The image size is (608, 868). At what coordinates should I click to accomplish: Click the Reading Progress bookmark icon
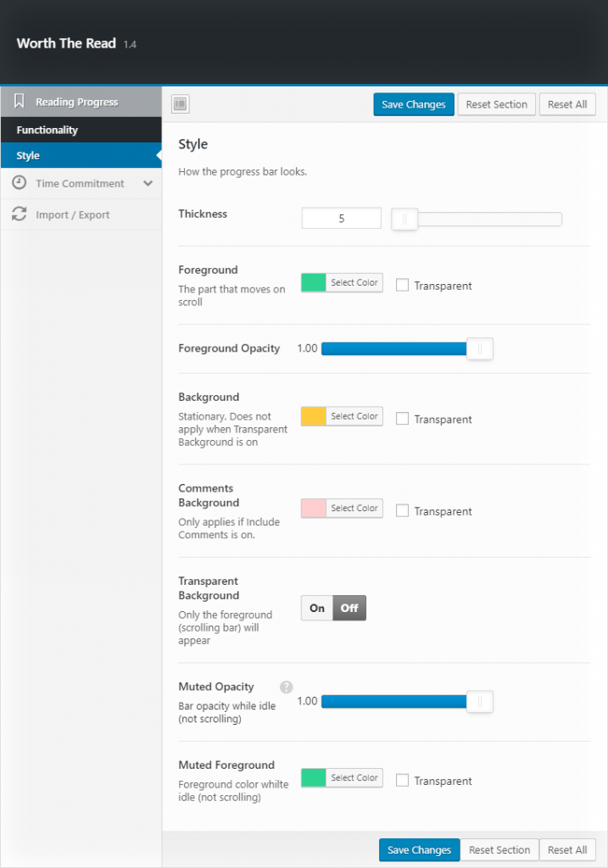(x=19, y=101)
